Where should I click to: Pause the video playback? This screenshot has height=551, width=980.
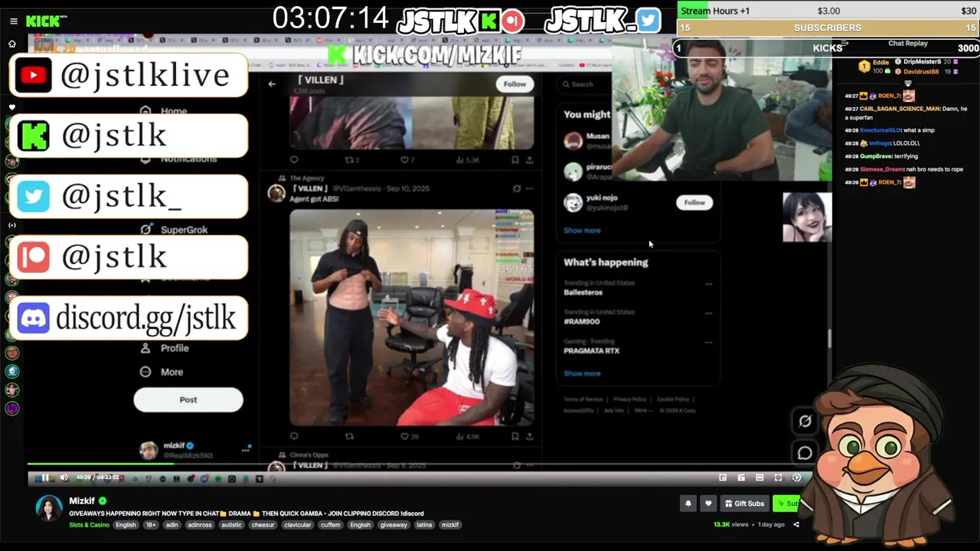(45, 478)
